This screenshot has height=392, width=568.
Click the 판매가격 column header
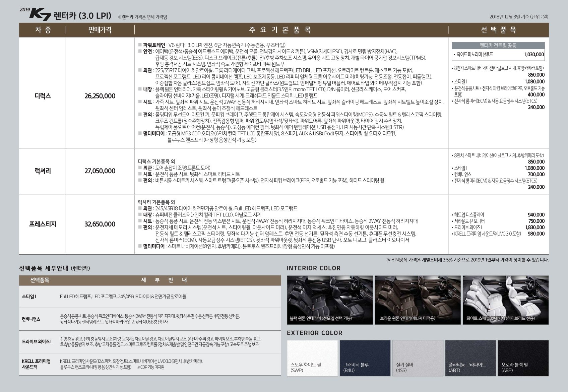click(100, 30)
